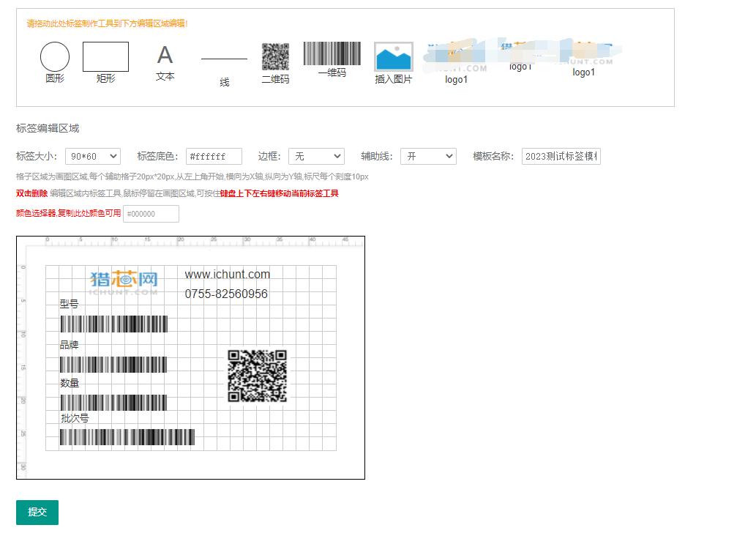Expand the border (边框) dropdown
This screenshot has width=756, height=536.
click(x=316, y=156)
